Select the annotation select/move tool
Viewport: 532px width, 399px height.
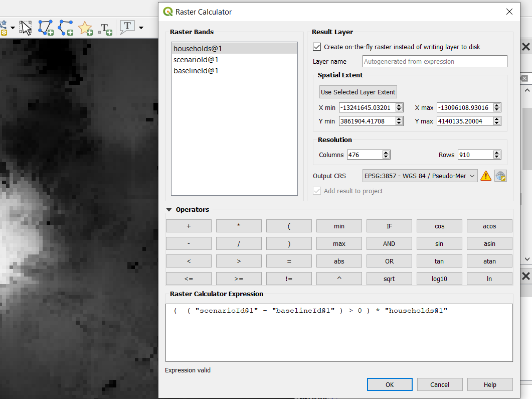point(26,28)
